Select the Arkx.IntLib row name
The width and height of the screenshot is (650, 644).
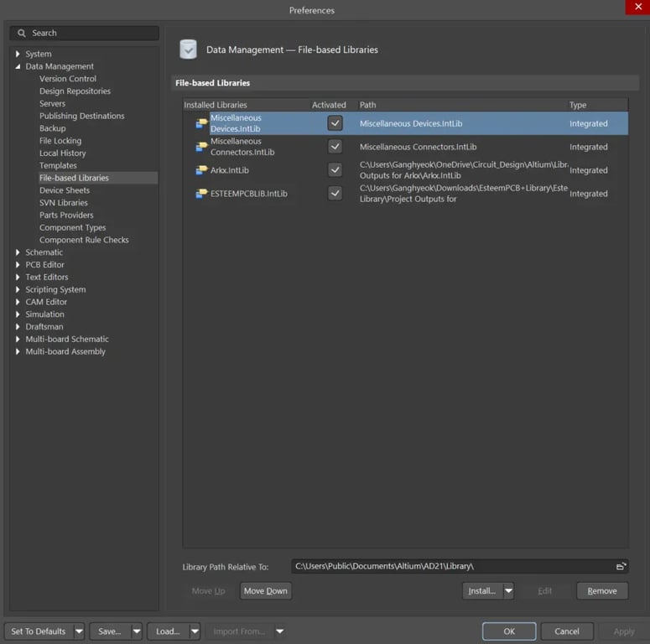230,170
